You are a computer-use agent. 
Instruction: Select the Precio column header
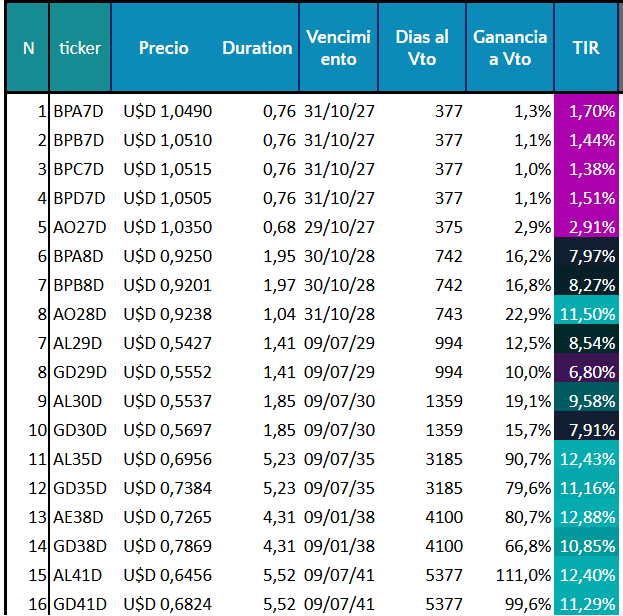(x=163, y=48)
